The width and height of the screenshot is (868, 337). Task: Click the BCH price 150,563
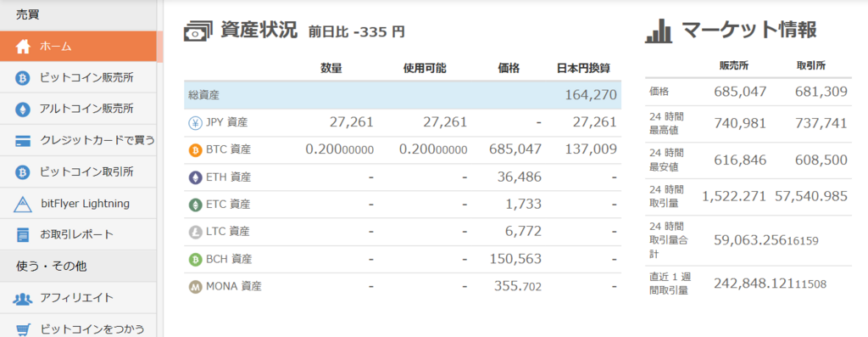click(x=516, y=259)
